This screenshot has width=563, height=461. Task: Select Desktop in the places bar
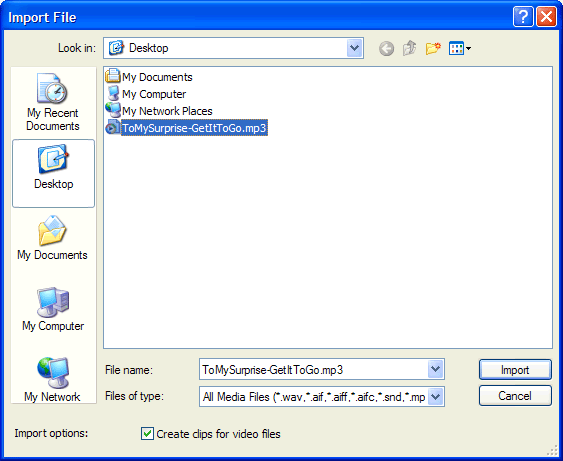[x=53, y=173]
